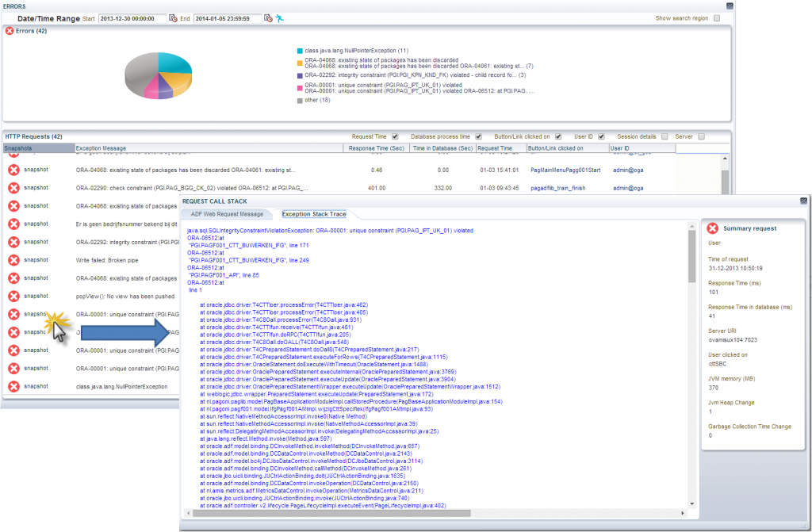Image resolution: width=812 pixels, height=532 pixels.
Task: Click the error icon on the popView() row
Action: 14,297
